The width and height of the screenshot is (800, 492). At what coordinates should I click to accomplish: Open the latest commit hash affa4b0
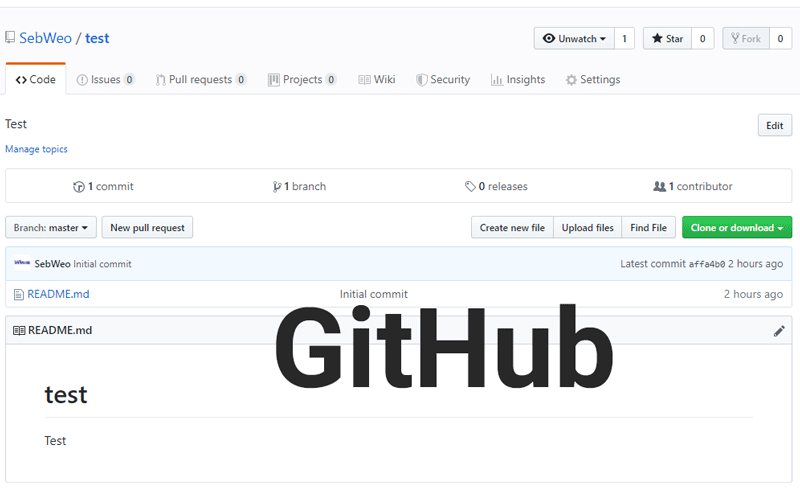[x=708, y=264]
